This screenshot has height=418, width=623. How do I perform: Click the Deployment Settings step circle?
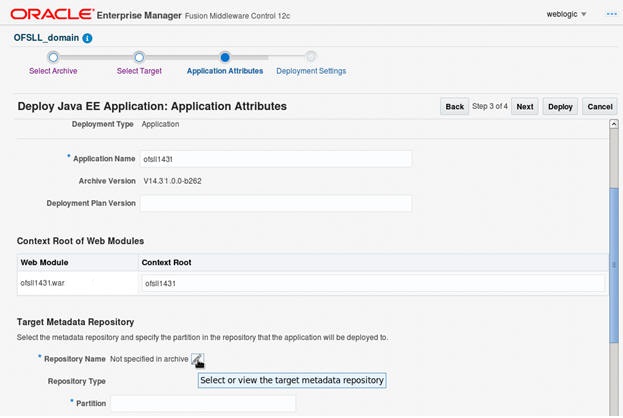pos(311,58)
